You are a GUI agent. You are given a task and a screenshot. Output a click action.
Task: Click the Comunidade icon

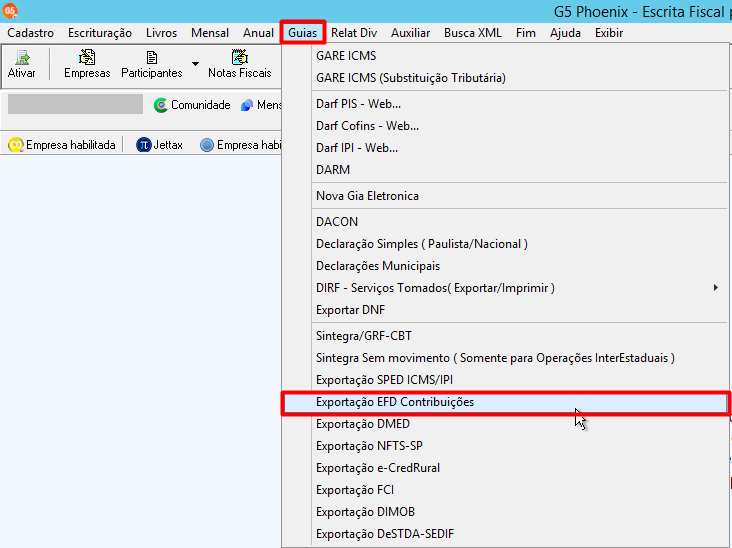pos(161,105)
